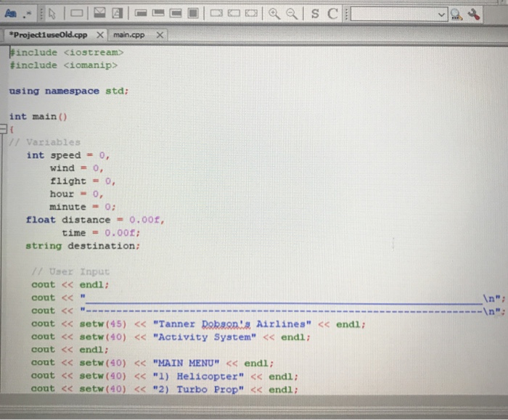This screenshot has width=508, height=420.
Task: Click the 'hour = 0,' line
Action: point(76,194)
